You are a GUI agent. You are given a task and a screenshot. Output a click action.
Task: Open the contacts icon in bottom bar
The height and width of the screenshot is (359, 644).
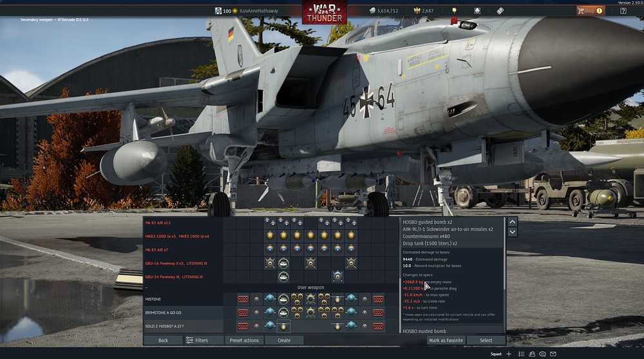pos(532,354)
